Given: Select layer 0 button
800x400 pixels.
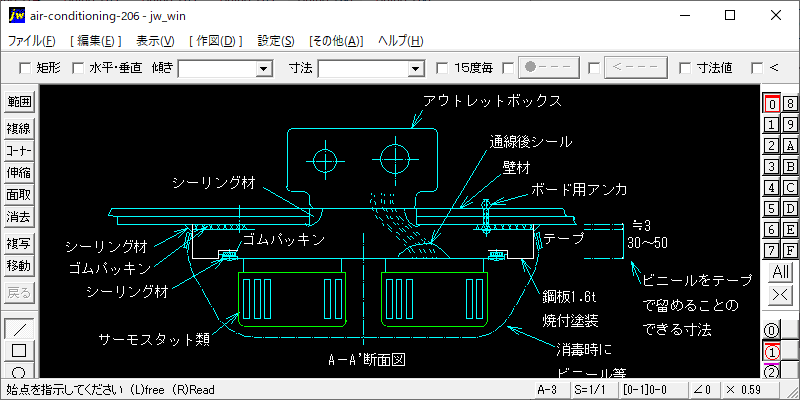Looking at the screenshot, I should (772, 104).
